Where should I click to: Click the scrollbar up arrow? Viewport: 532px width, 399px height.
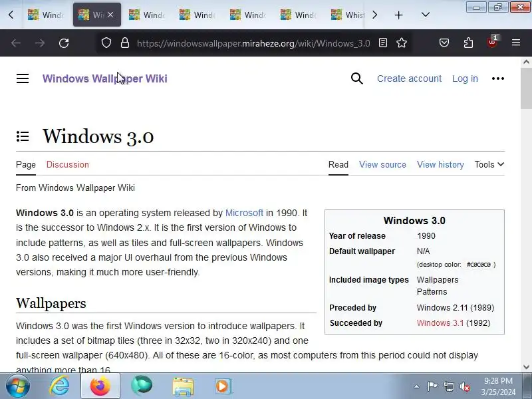(x=526, y=62)
